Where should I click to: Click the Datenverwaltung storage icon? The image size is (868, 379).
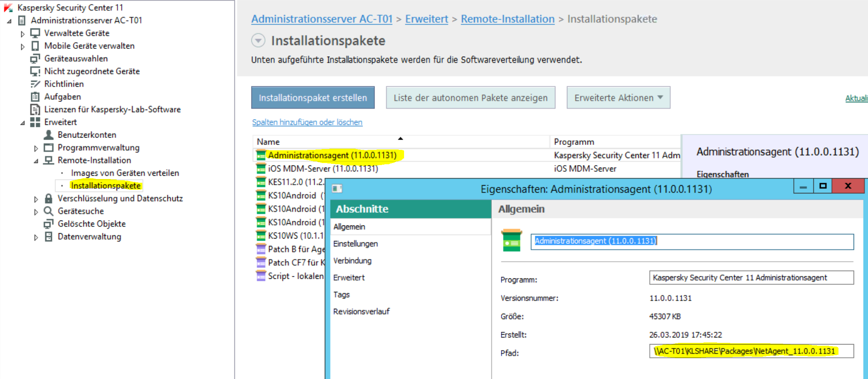pos(48,237)
